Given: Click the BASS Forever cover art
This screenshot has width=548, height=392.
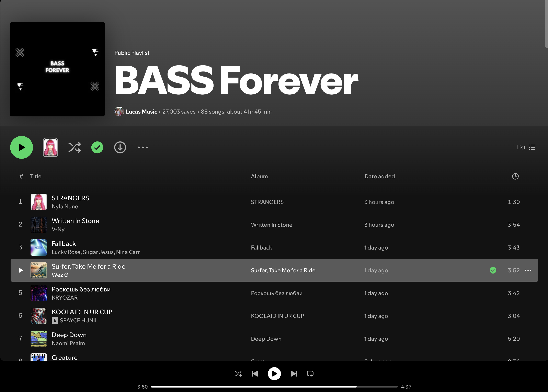Looking at the screenshot, I should tap(57, 69).
